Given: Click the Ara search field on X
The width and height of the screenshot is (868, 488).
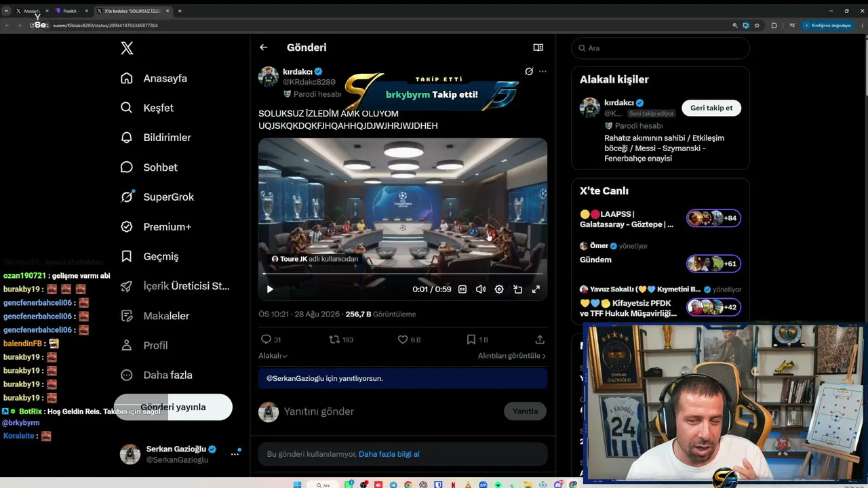Looking at the screenshot, I should point(660,48).
